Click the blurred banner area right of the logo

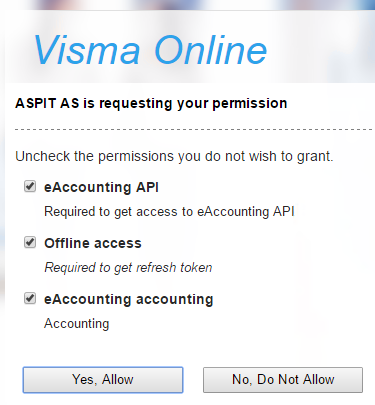tap(320, 50)
